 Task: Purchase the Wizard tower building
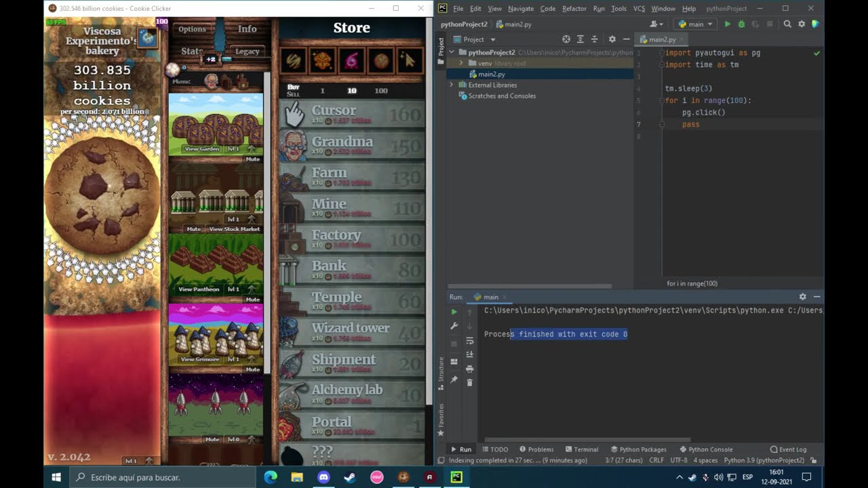[x=352, y=331]
